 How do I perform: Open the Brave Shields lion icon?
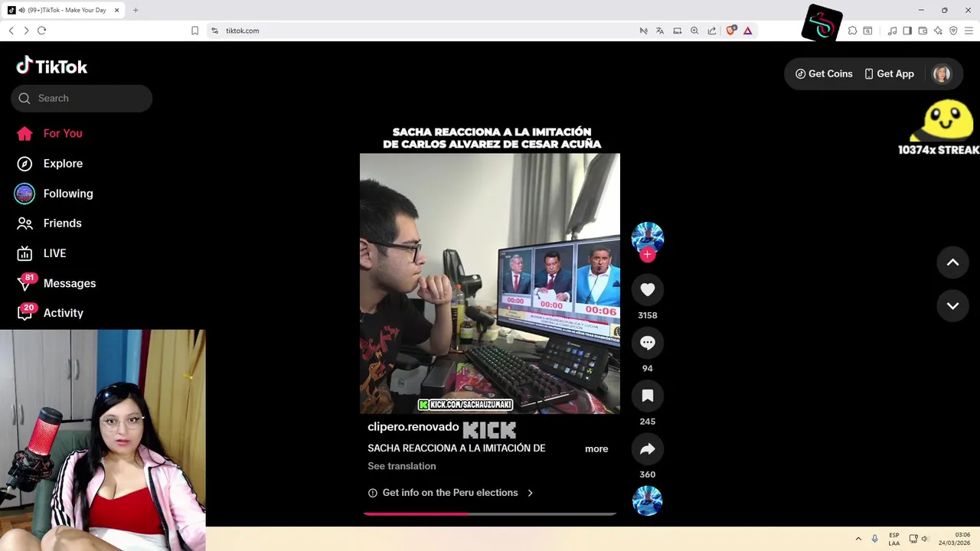[x=730, y=31]
